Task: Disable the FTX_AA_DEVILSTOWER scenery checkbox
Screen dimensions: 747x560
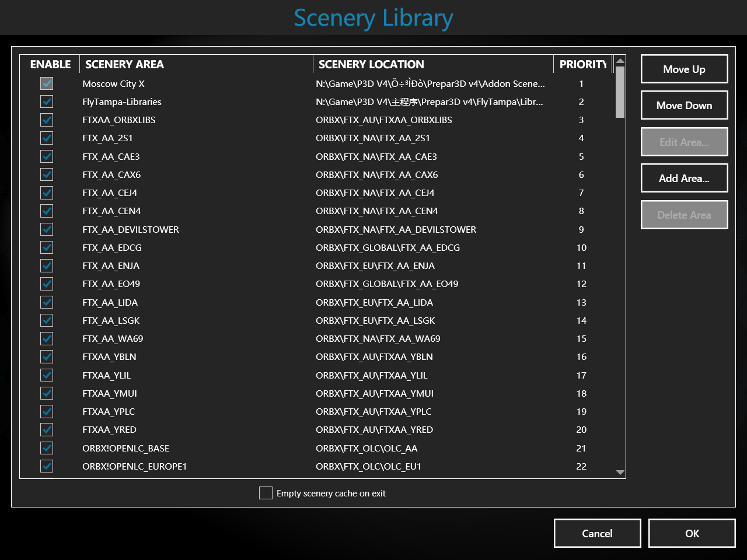Action: tap(47, 229)
